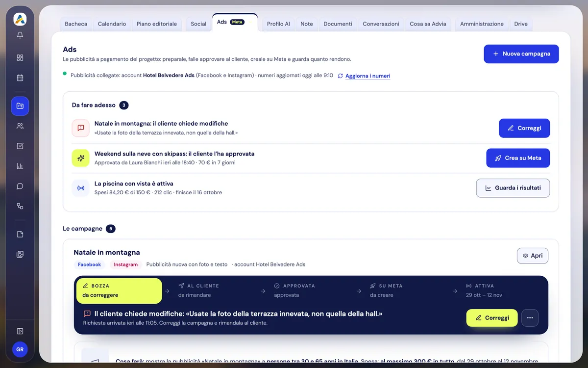Click Crea su Meta button

[x=518, y=158]
